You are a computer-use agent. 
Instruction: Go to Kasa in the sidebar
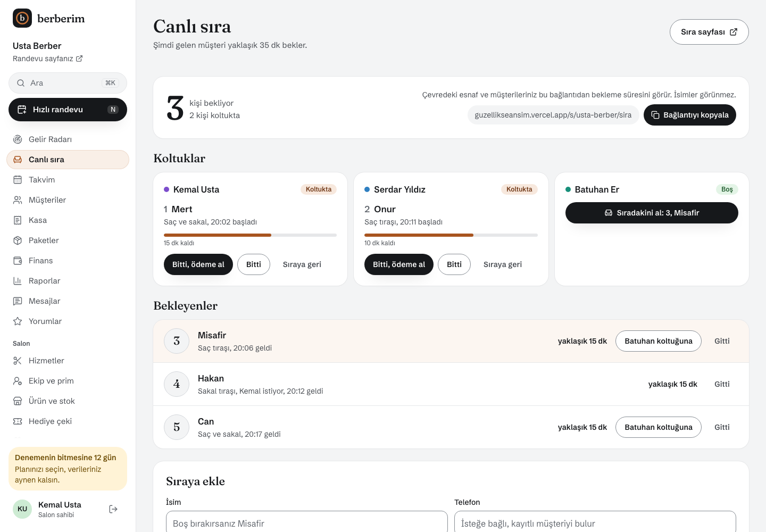pos(68,220)
